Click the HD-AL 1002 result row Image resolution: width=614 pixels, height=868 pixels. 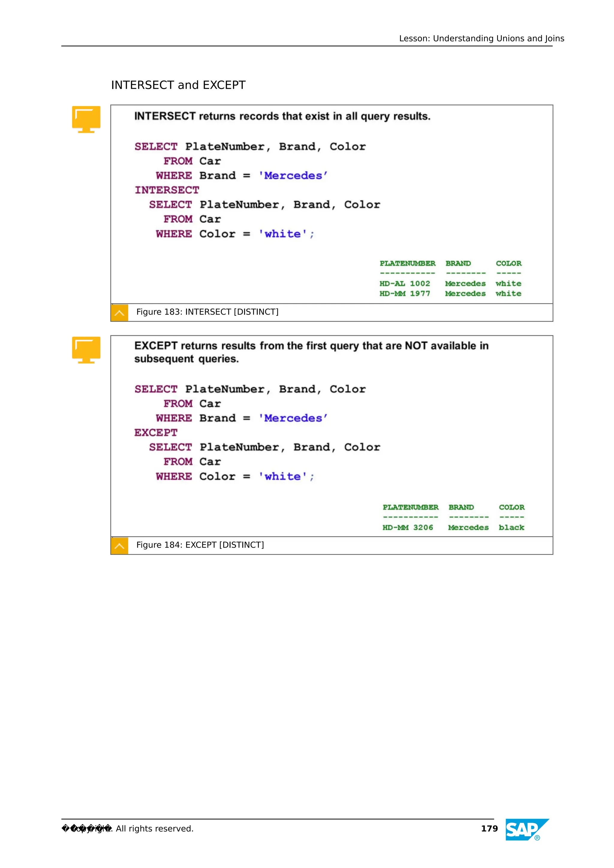pyautogui.click(x=450, y=283)
